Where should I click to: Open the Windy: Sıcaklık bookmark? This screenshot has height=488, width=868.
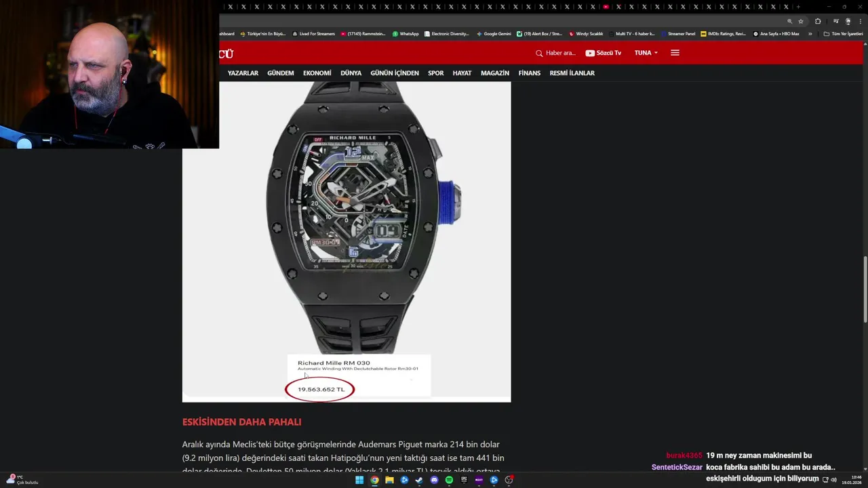coord(587,34)
